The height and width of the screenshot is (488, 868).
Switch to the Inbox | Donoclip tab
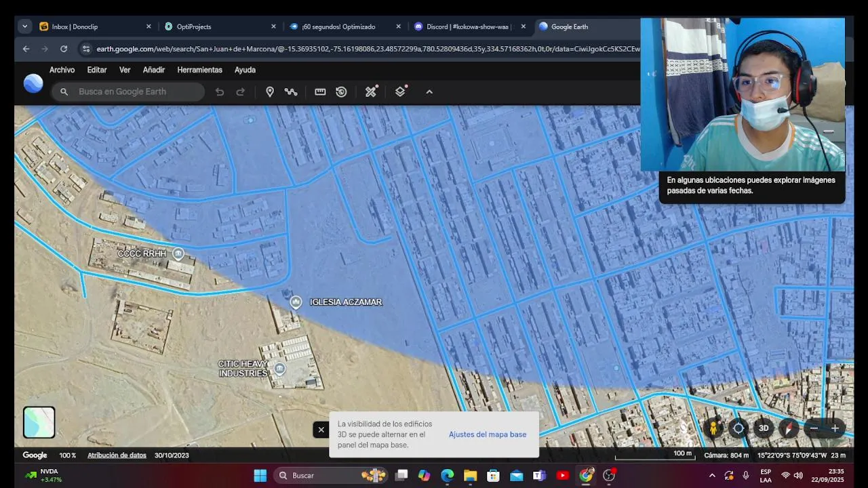95,26
